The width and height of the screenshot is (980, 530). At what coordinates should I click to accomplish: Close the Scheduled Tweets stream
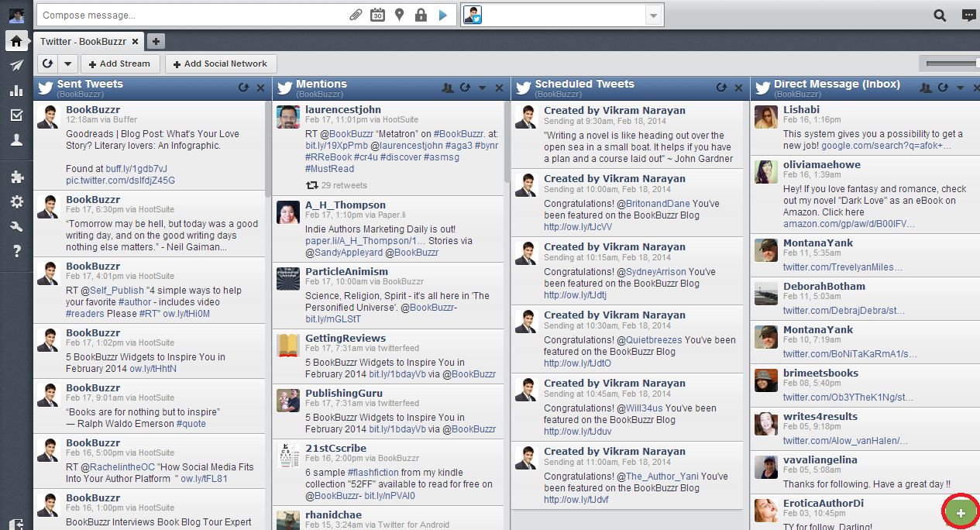[x=738, y=88]
